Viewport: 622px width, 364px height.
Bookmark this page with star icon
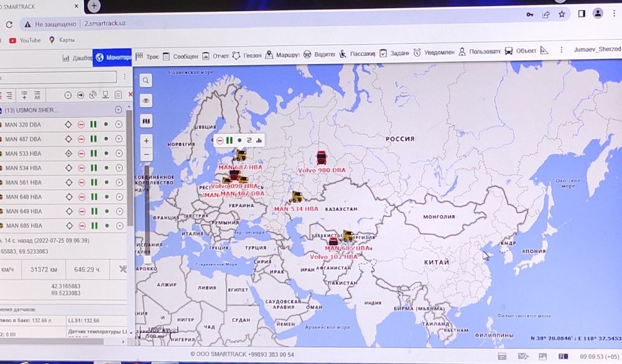(x=562, y=14)
